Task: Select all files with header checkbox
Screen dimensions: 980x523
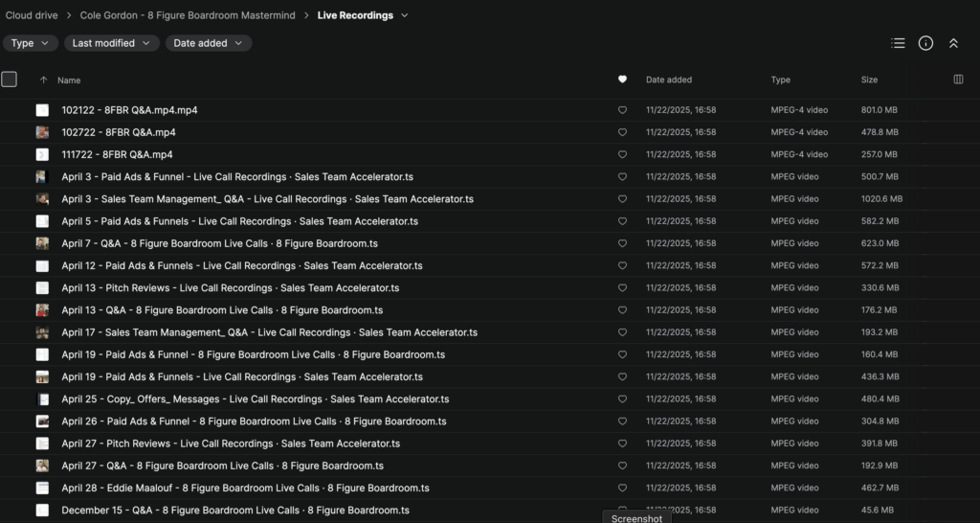Action: point(10,80)
